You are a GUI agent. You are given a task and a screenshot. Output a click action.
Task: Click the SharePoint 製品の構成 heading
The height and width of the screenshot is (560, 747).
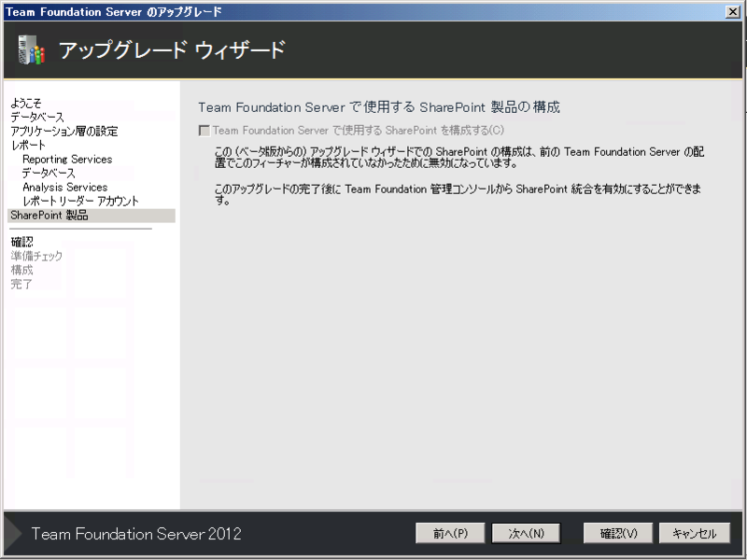click(x=379, y=107)
